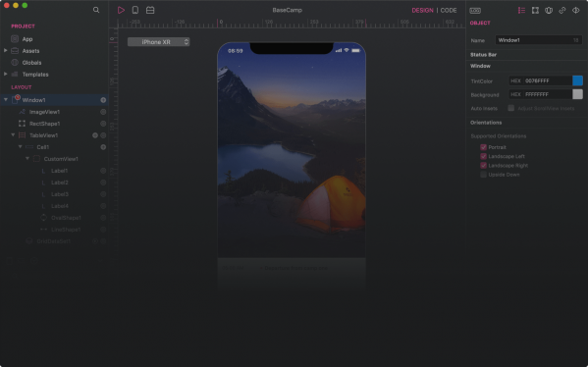The width and height of the screenshot is (588, 367).
Task: Click the App icon in Project list
Action: [x=15, y=39]
